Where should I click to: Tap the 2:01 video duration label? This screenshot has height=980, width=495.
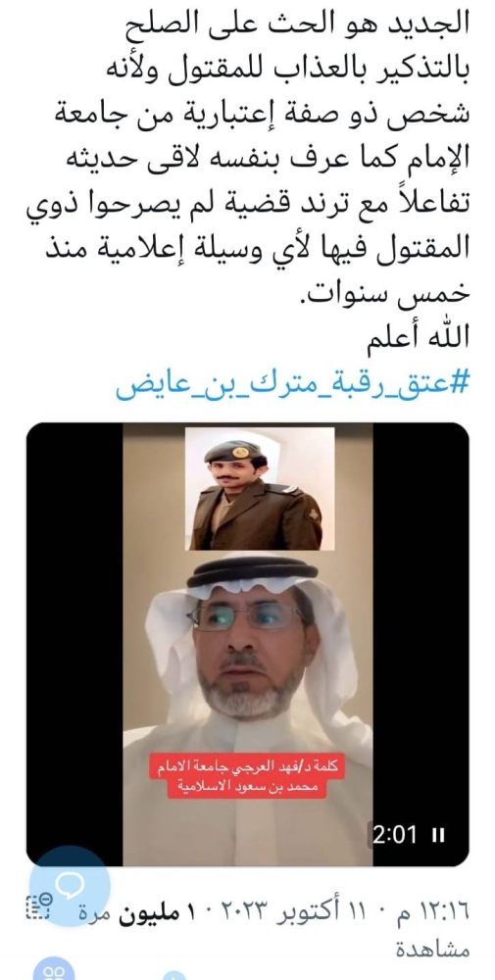coord(395,835)
